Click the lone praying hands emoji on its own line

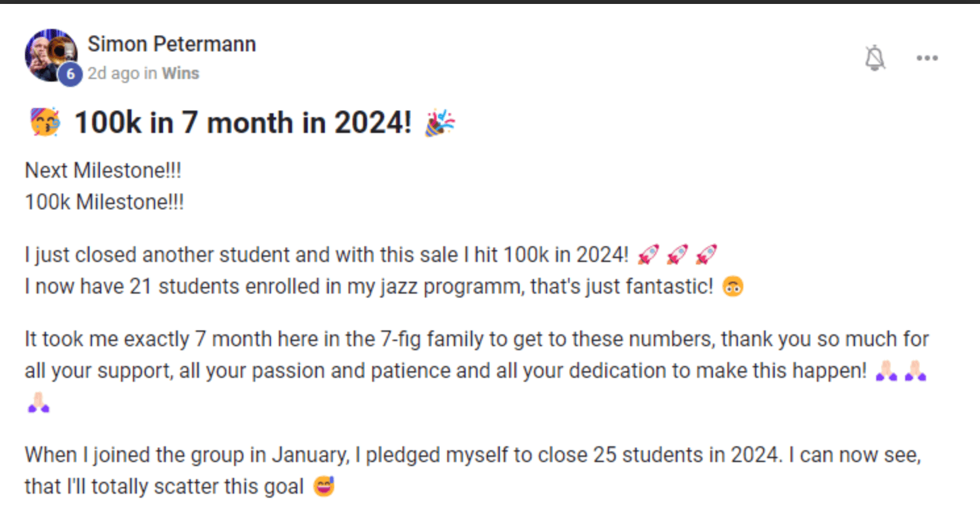click(38, 402)
